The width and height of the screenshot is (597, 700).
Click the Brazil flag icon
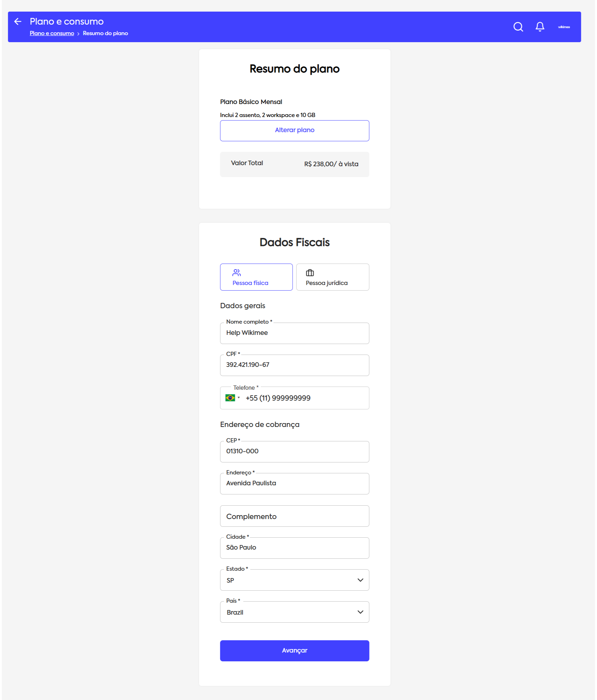(x=230, y=398)
